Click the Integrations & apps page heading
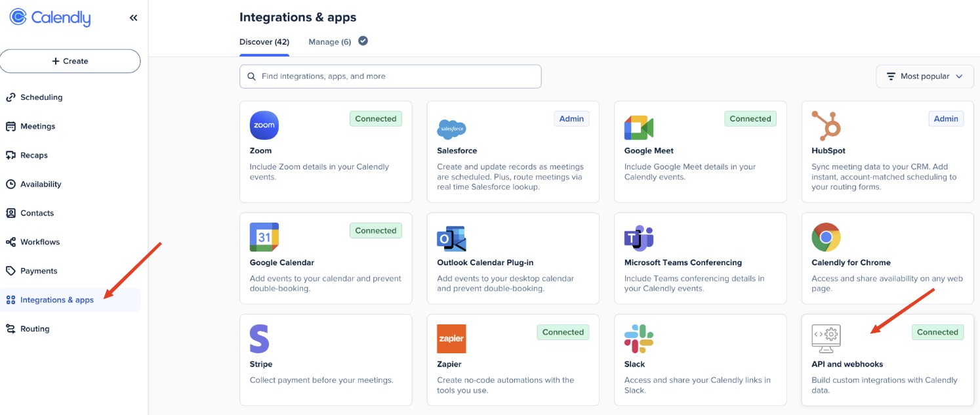 pos(298,18)
